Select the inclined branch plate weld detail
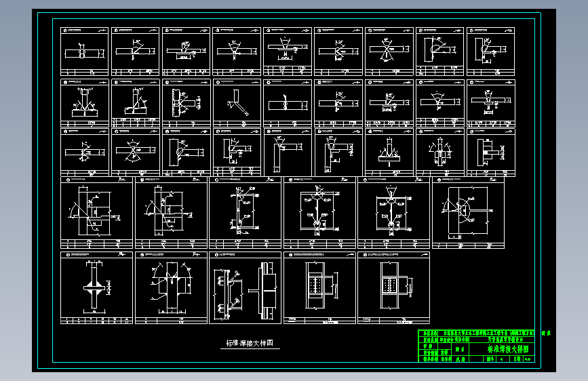This screenshot has width=588, height=381. pos(237,103)
